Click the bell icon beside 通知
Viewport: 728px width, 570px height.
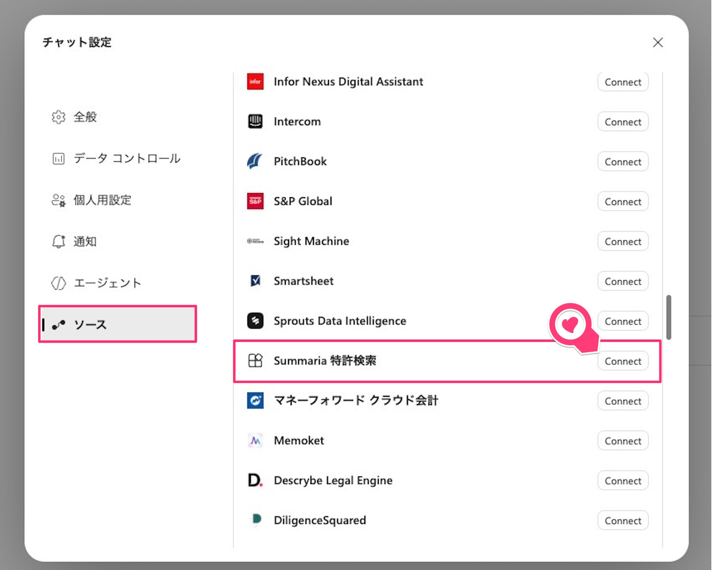coord(58,241)
